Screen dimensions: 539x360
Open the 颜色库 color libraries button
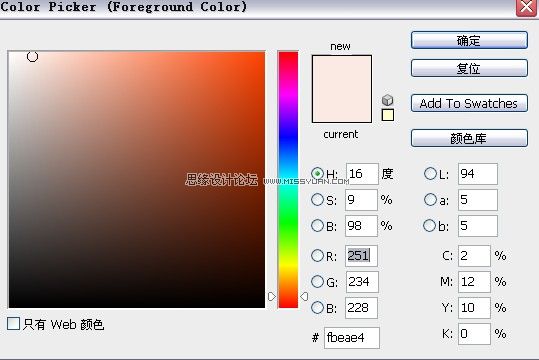[469, 138]
